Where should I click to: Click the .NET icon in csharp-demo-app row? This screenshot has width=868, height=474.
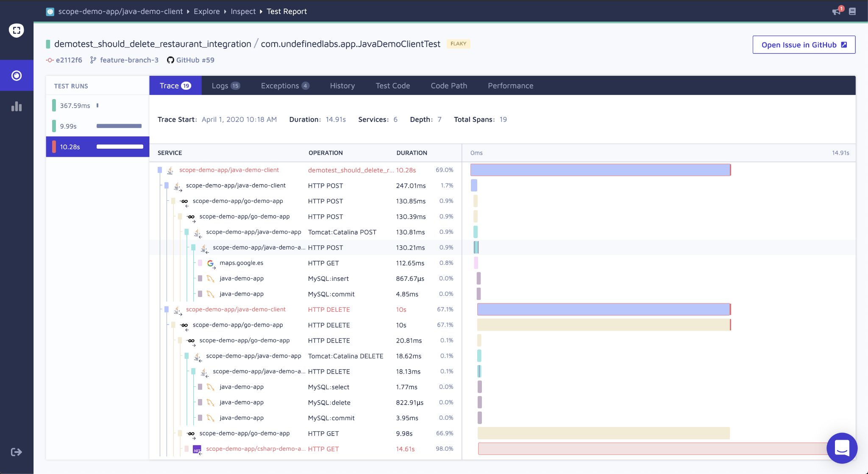tap(197, 449)
